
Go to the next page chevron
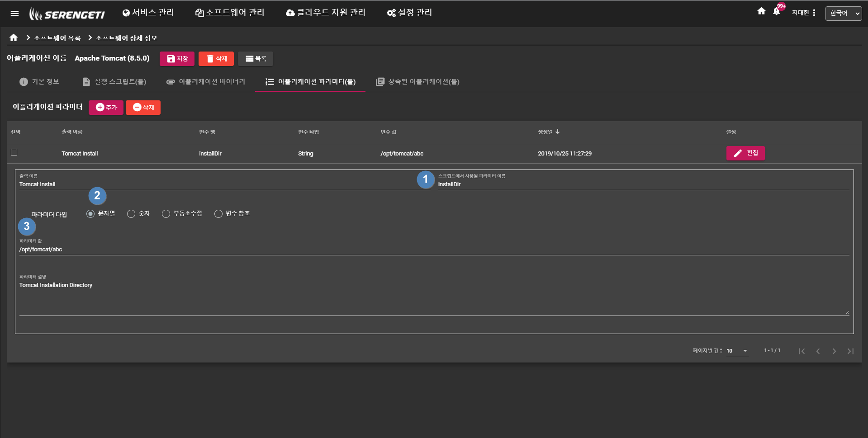coord(834,351)
